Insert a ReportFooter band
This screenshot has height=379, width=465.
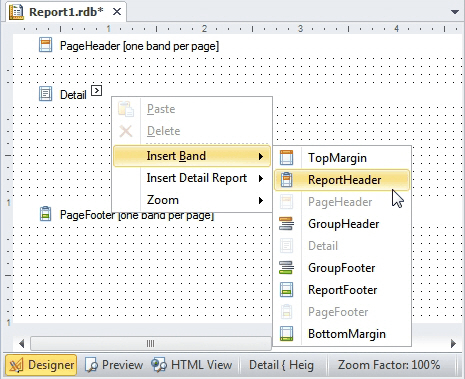click(342, 290)
